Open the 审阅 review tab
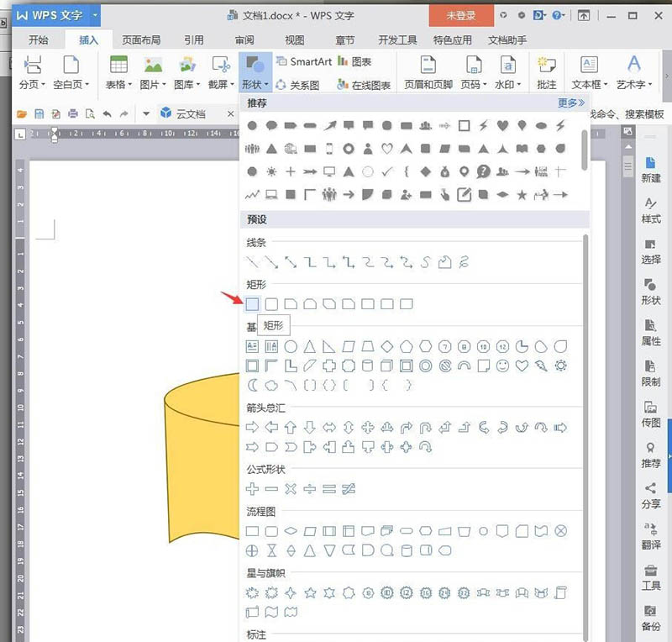This screenshot has width=672, height=642. click(x=244, y=39)
